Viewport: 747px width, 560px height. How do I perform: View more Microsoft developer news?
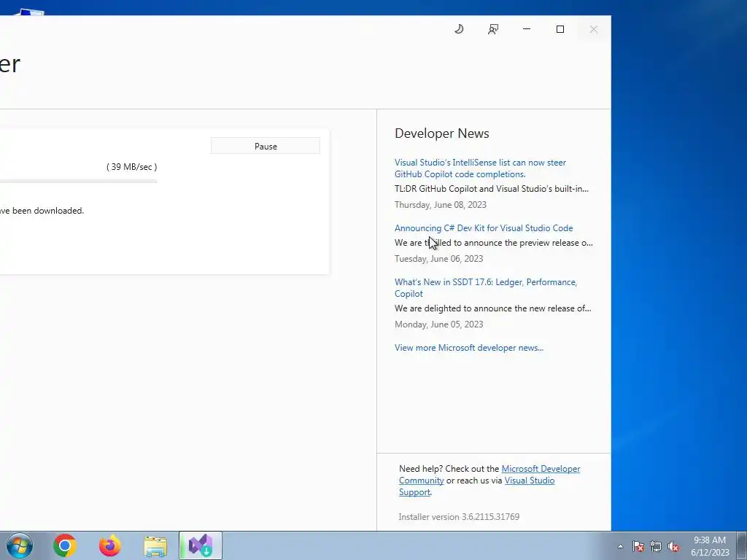coord(469,348)
